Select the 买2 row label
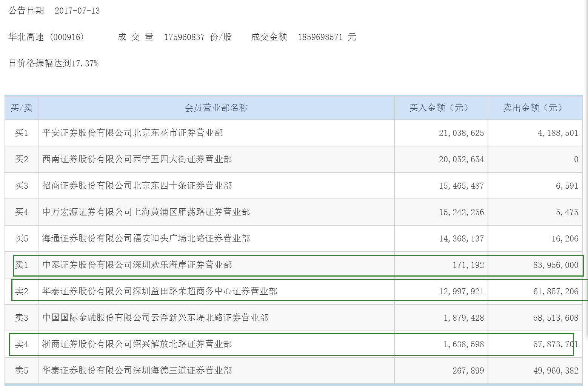The image size is (588, 386). [x=22, y=159]
